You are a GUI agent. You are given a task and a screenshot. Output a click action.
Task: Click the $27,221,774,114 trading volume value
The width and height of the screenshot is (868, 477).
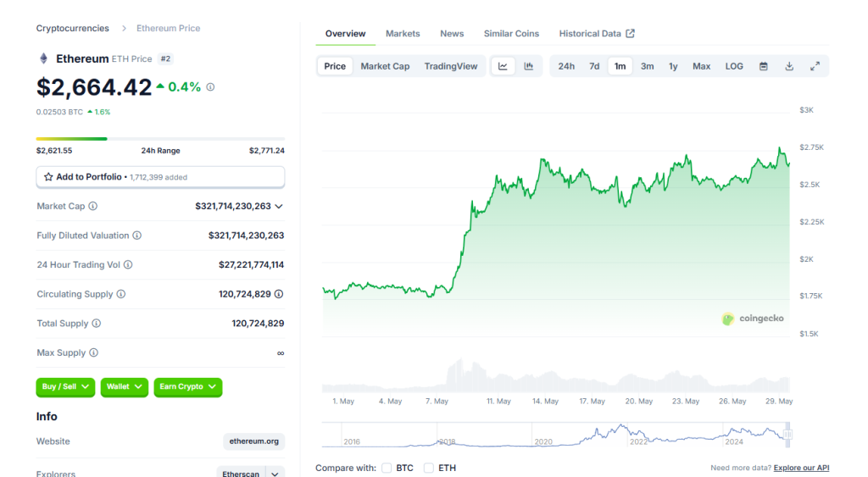251,264
